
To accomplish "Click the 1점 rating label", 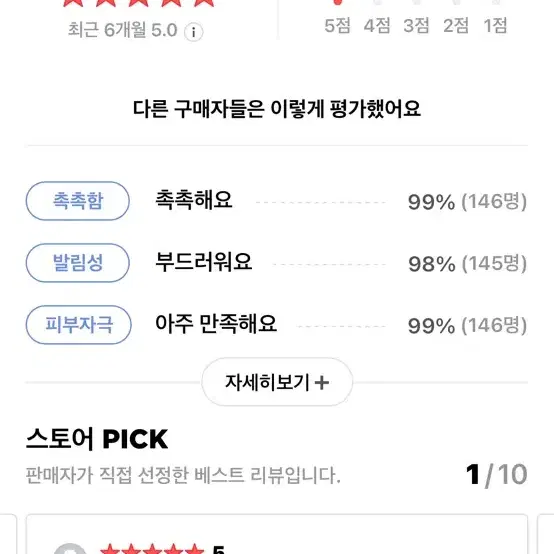I will (x=495, y=26).
